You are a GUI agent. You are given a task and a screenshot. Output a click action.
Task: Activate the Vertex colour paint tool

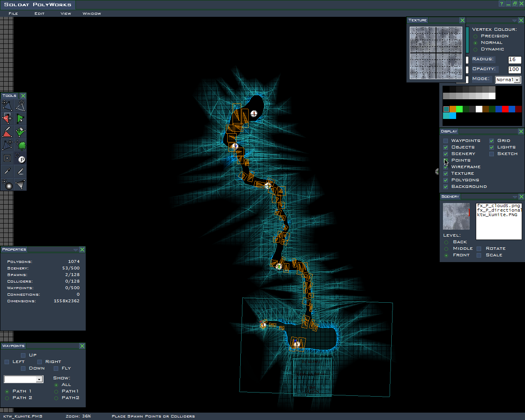tap(7, 132)
